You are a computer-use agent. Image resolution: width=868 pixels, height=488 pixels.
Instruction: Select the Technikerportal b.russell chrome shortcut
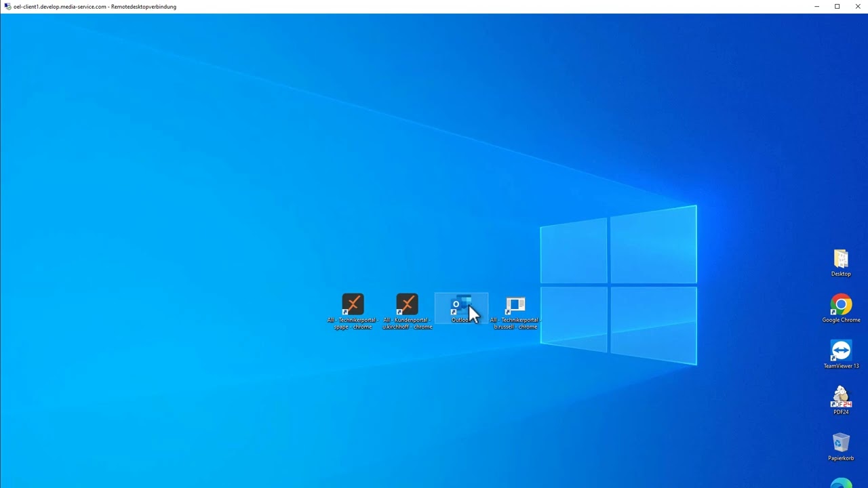pyautogui.click(x=515, y=312)
